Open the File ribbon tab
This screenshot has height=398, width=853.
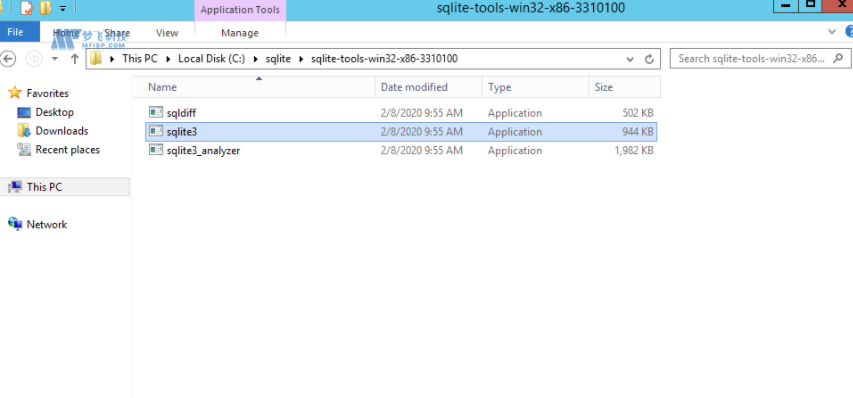pyautogui.click(x=15, y=32)
